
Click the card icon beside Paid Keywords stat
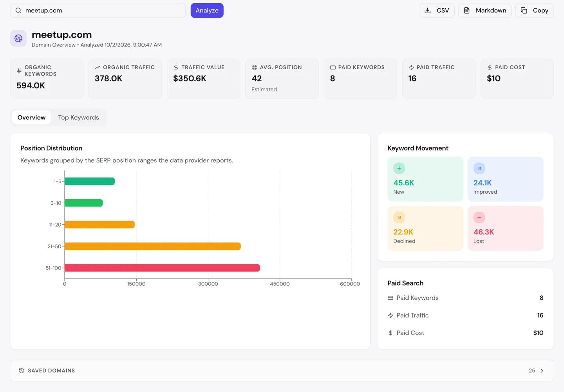tap(333, 68)
